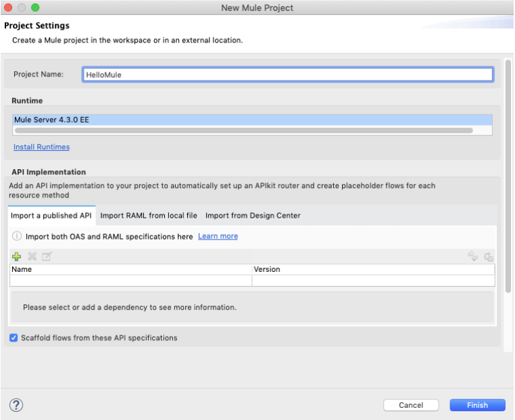Open the Import from Design Center tab

253,216
